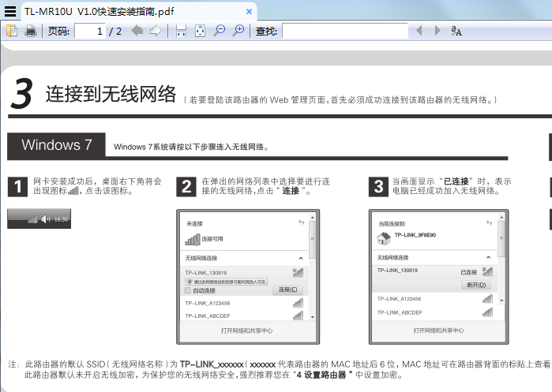The width and height of the screenshot is (552, 392).
Task: Click the page number input field
Action: coord(90,32)
